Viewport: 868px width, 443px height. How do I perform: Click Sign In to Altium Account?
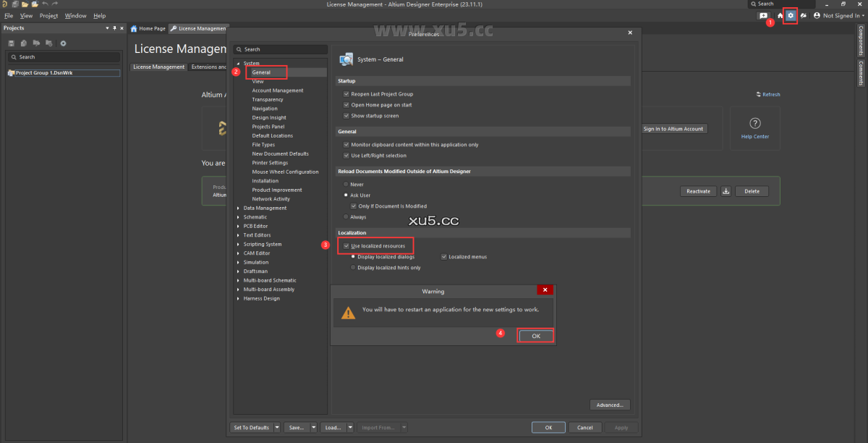[x=673, y=128]
